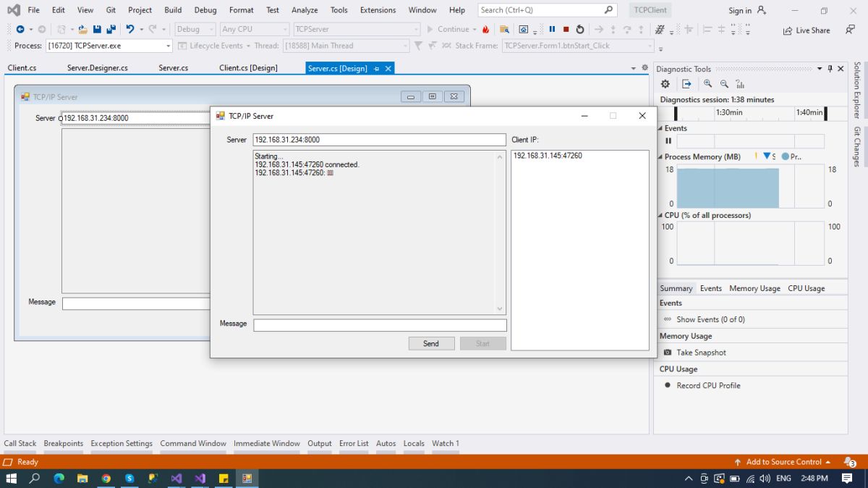Screen dimensions: 868x488
Task: Open the TCPServer startup project dropdown
Action: pyautogui.click(x=416, y=30)
